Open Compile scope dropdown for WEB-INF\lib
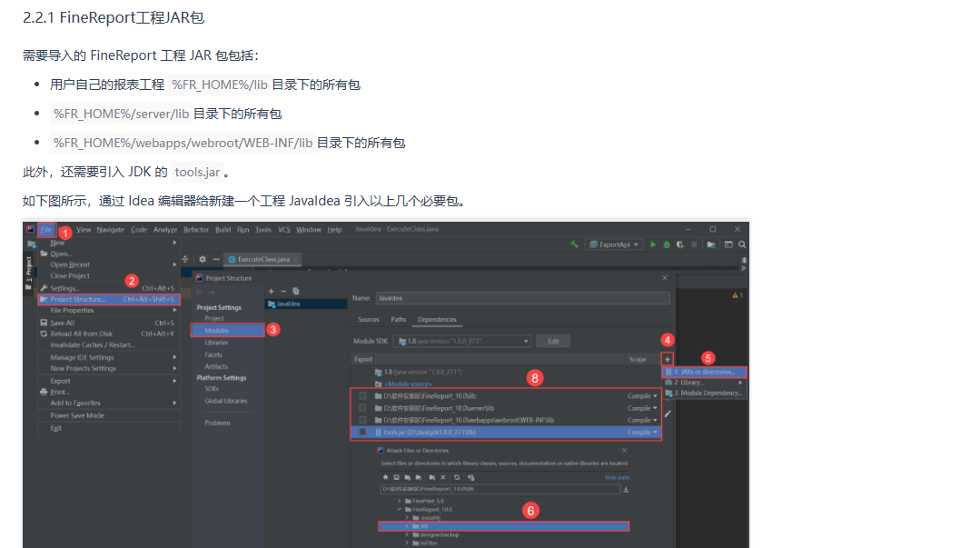This screenshot has width=980, height=548. click(642, 420)
